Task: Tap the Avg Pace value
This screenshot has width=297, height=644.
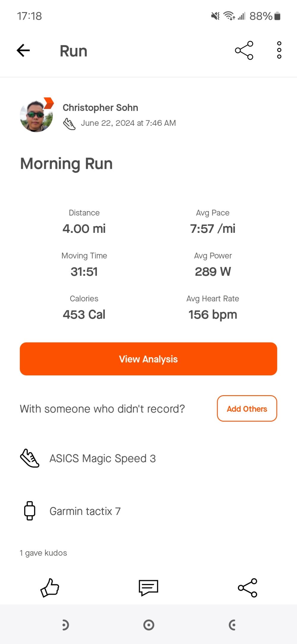Action: coord(213,229)
